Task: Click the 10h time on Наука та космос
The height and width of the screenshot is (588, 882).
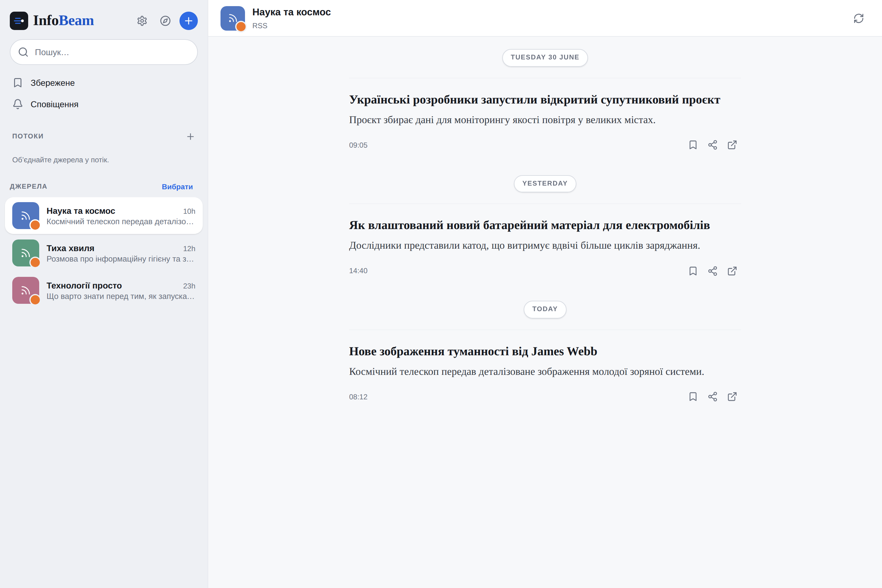Action: 189,212
